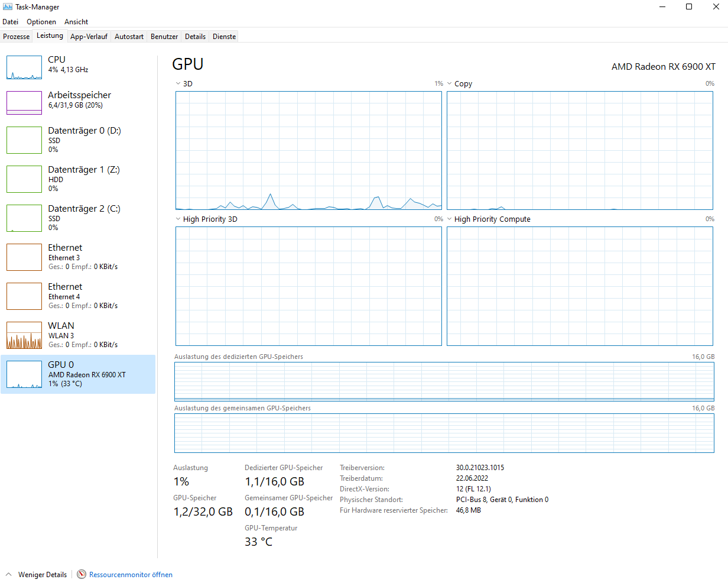Viewport: 728px width, 586px height.
Task: Expand the Copy engine selector
Action: [x=450, y=83]
